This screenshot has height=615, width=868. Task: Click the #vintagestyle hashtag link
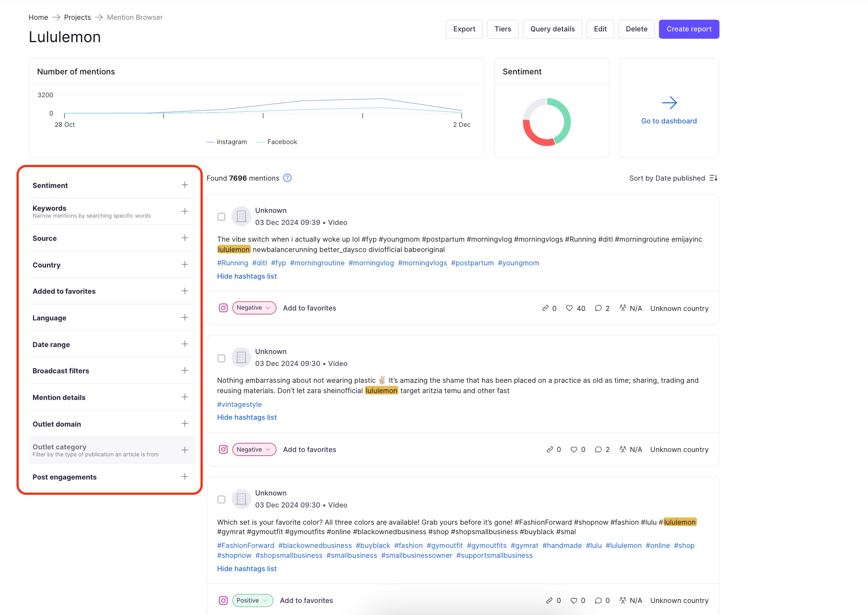click(x=239, y=404)
